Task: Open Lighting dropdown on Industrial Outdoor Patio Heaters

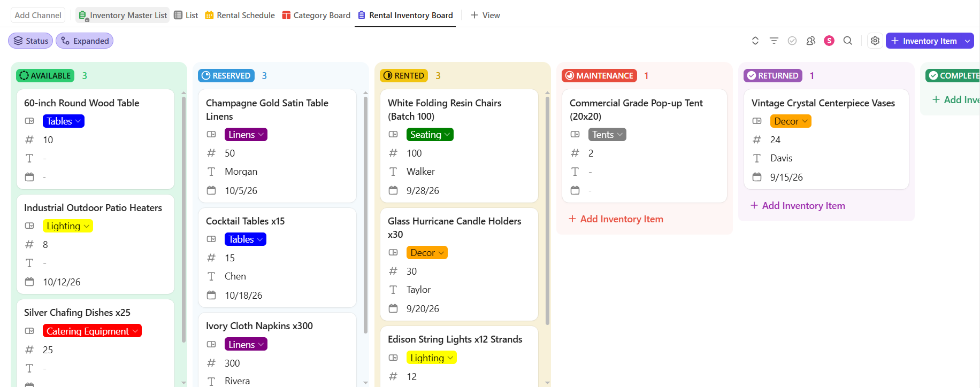Action: tap(68, 226)
